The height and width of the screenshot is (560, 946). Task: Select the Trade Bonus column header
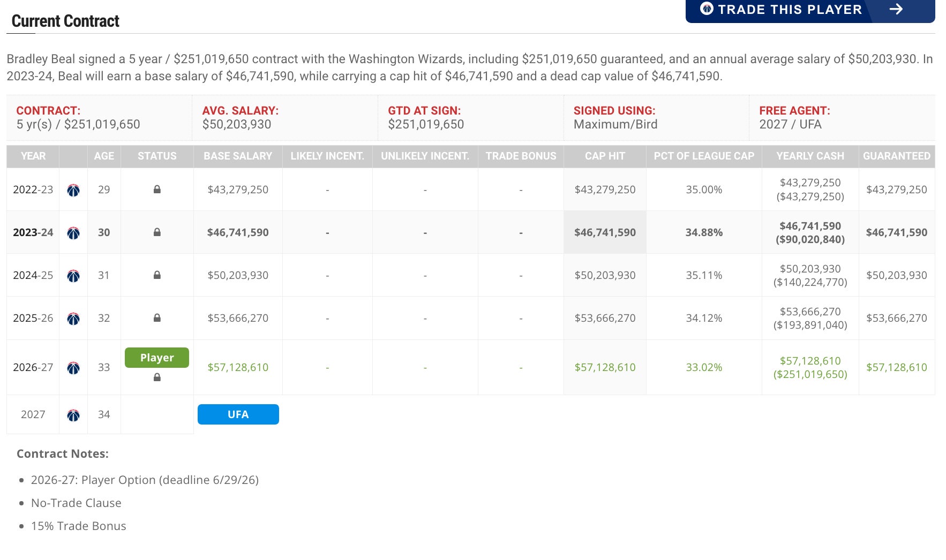[x=521, y=156]
